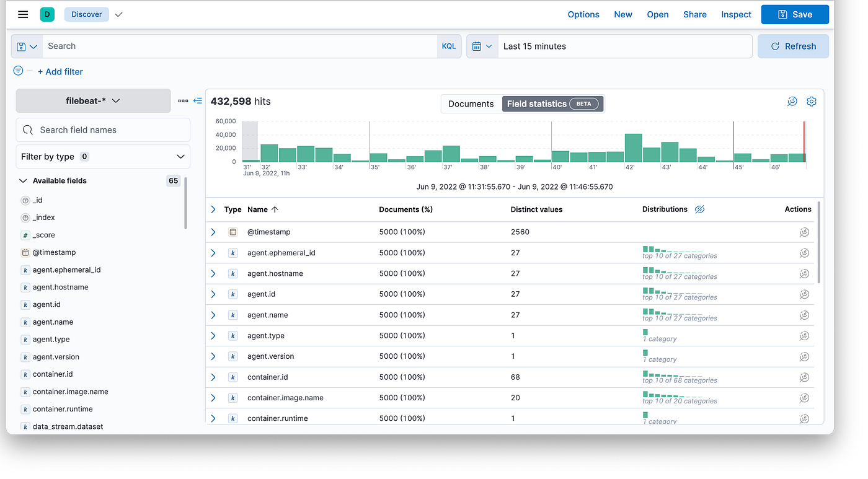Open the calendar quick date menu
This screenshot has width=868, height=479.
pos(482,46)
